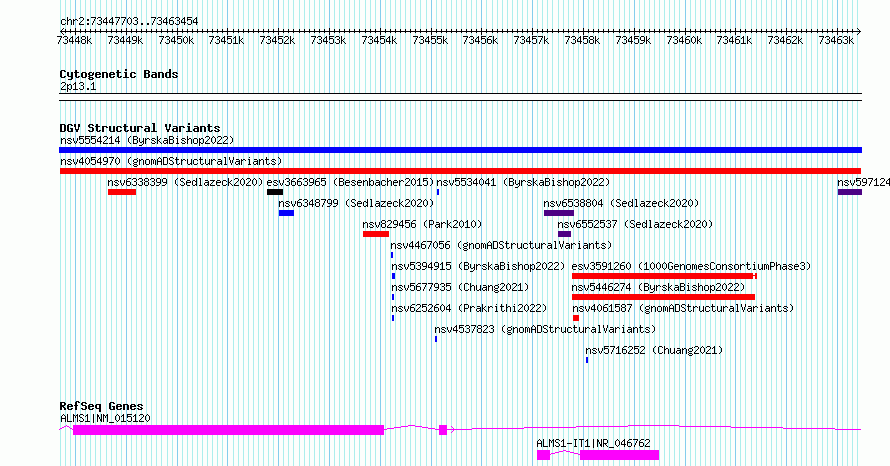
Task: Open nsv6348799 (Sedlazeck2020) variant label
Action: (356, 203)
